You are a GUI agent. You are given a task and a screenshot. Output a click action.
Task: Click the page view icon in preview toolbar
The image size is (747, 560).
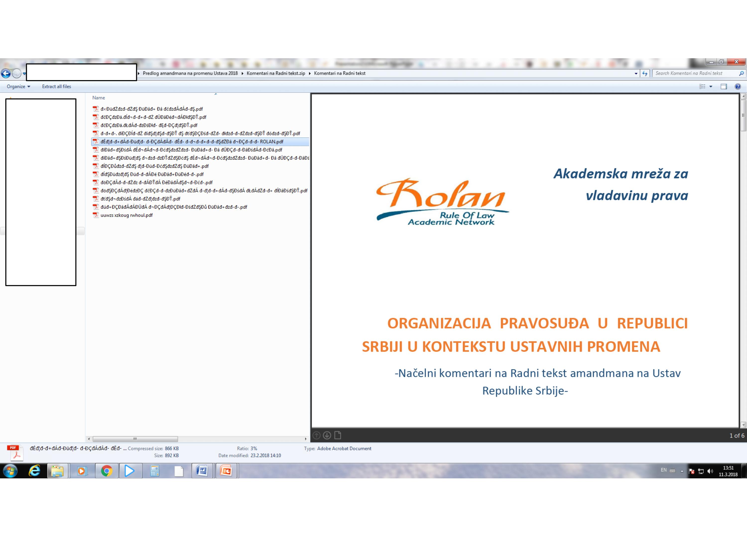[338, 436]
